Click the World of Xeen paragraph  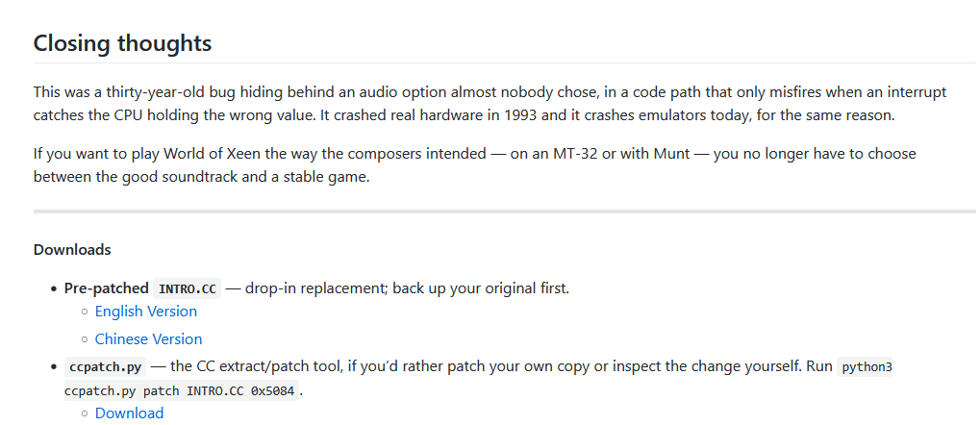[475, 165]
